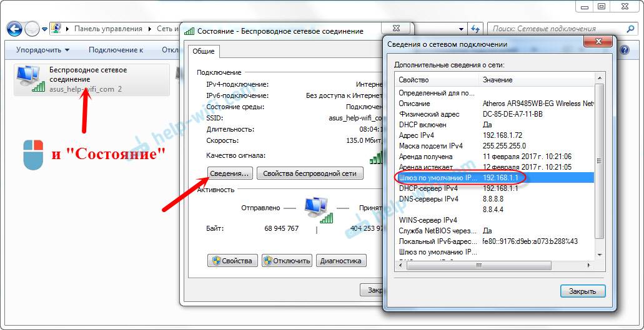Open Свойства беспроводной сети
The height and width of the screenshot is (330, 644).
pos(310,173)
